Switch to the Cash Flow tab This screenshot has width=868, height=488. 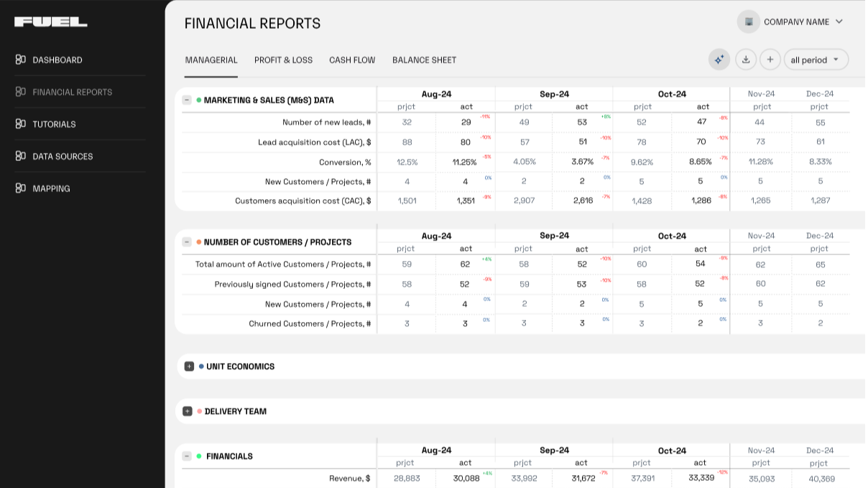352,60
